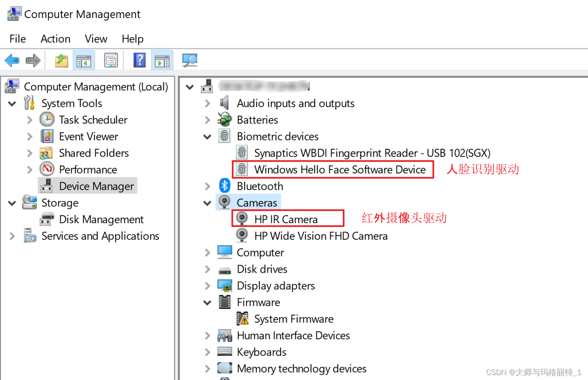588x380 pixels.
Task: Click the Audio inputs speaker icon
Action: click(x=224, y=103)
